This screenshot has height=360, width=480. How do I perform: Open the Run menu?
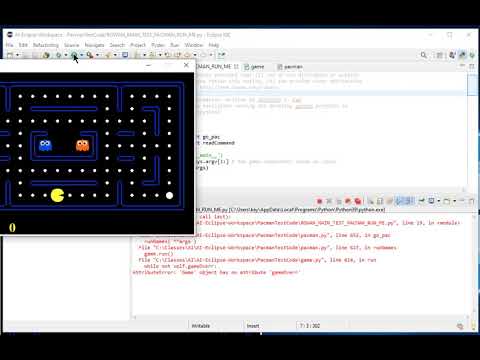click(175, 45)
